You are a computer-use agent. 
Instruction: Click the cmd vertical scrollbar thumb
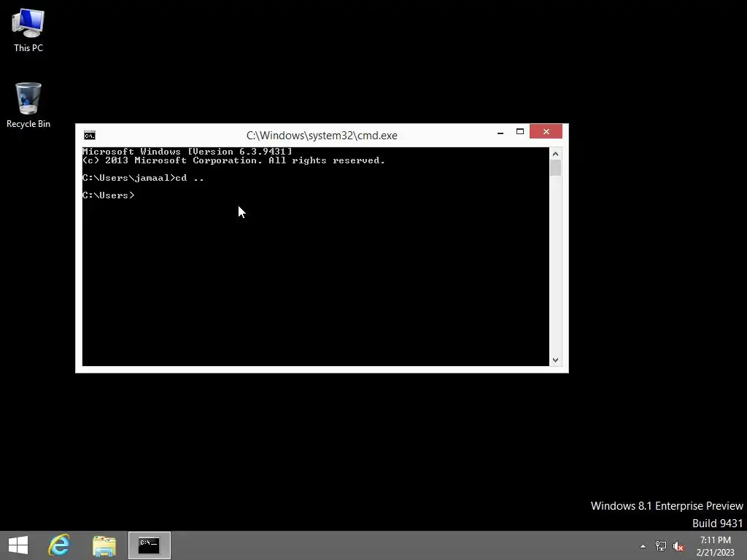click(555, 168)
